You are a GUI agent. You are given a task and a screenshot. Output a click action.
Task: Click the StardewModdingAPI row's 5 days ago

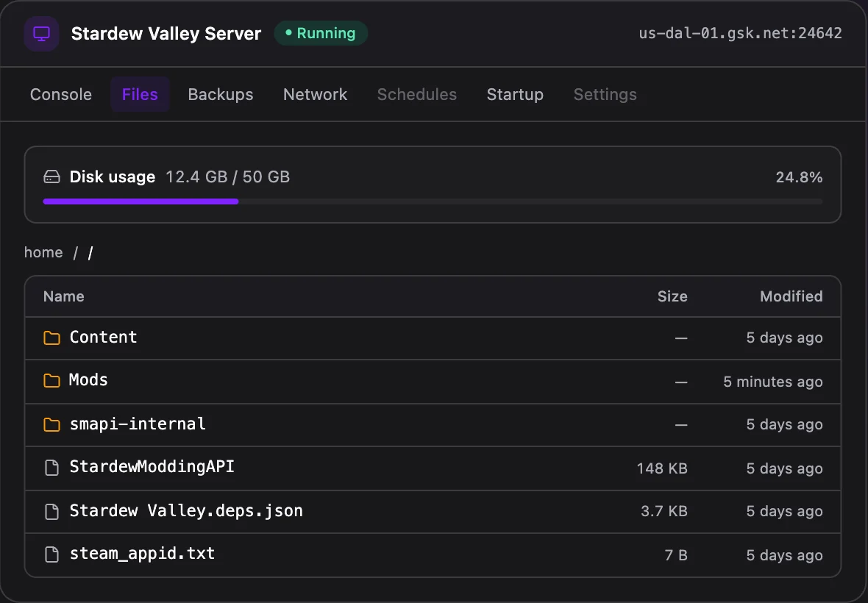point(784,468)
